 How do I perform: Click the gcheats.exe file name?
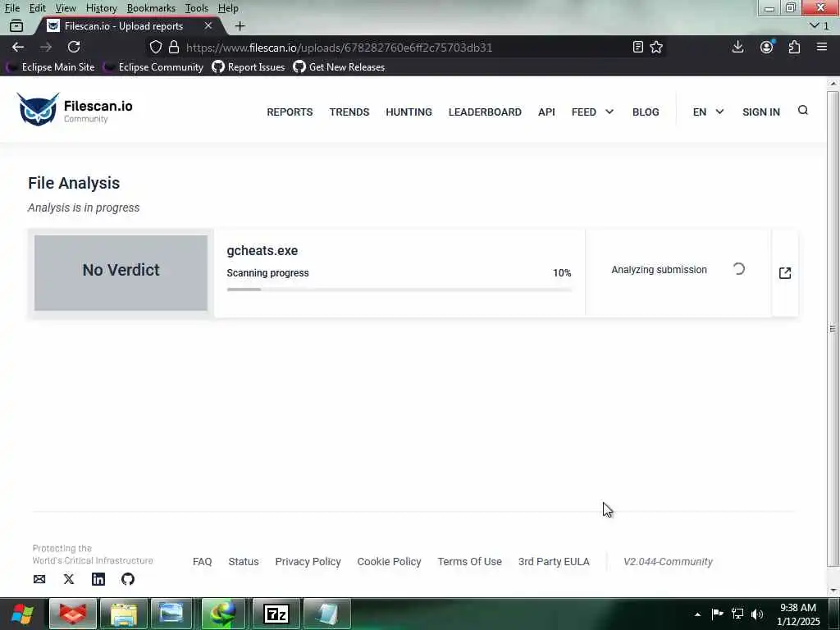(262, 251)
